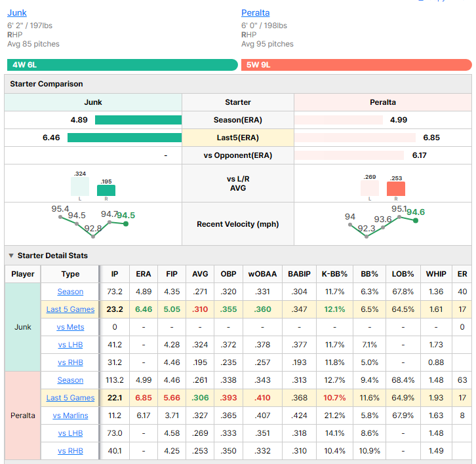Click Peralta's Avg 95 pitches text
The width and height of the screenshot is (476, 464).
click(x=268, y=44)
